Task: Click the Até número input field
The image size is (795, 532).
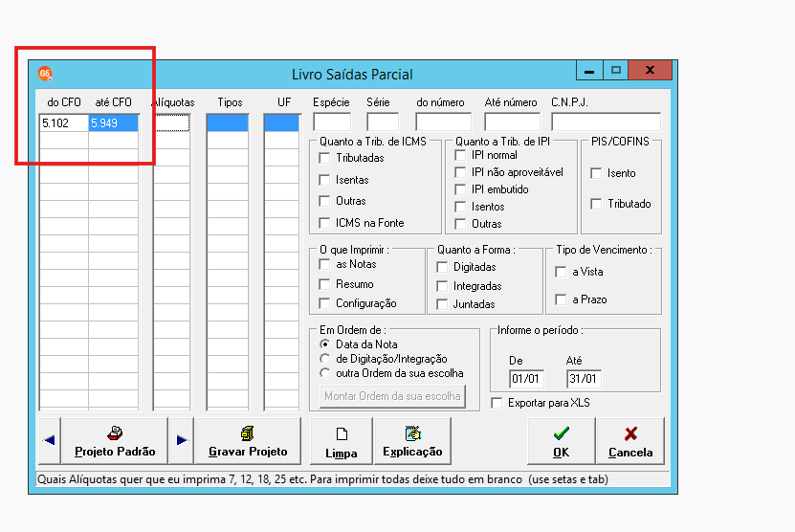Action: (512, 122)
